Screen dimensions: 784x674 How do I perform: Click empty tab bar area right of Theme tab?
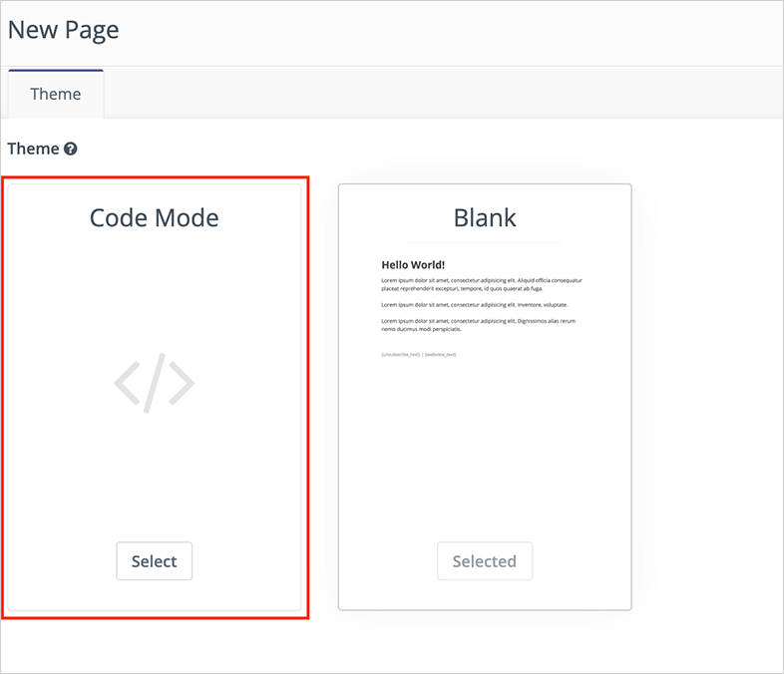(439, 94)
